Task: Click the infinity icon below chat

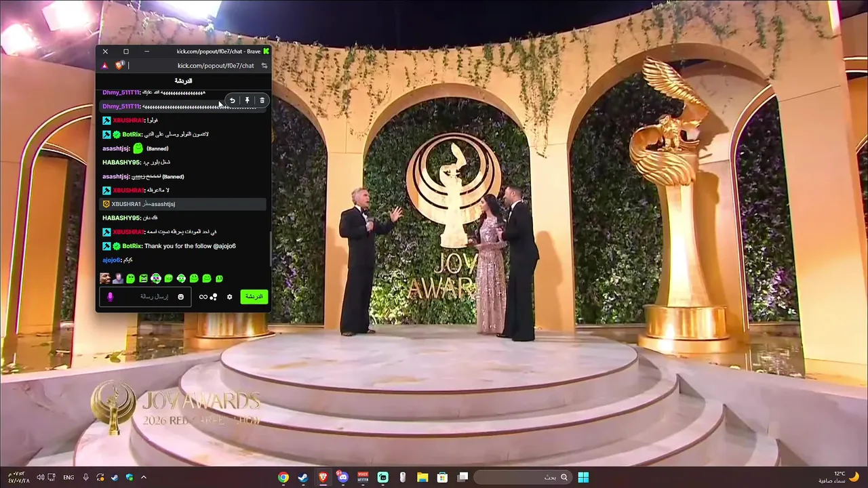Action: (x=203, y=297)
